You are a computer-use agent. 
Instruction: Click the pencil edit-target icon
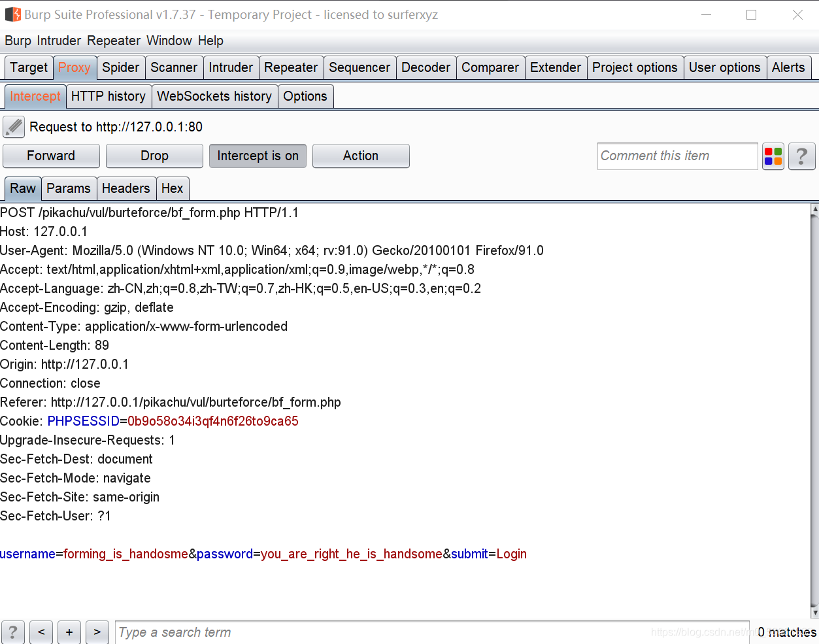[x=14, y=127]
